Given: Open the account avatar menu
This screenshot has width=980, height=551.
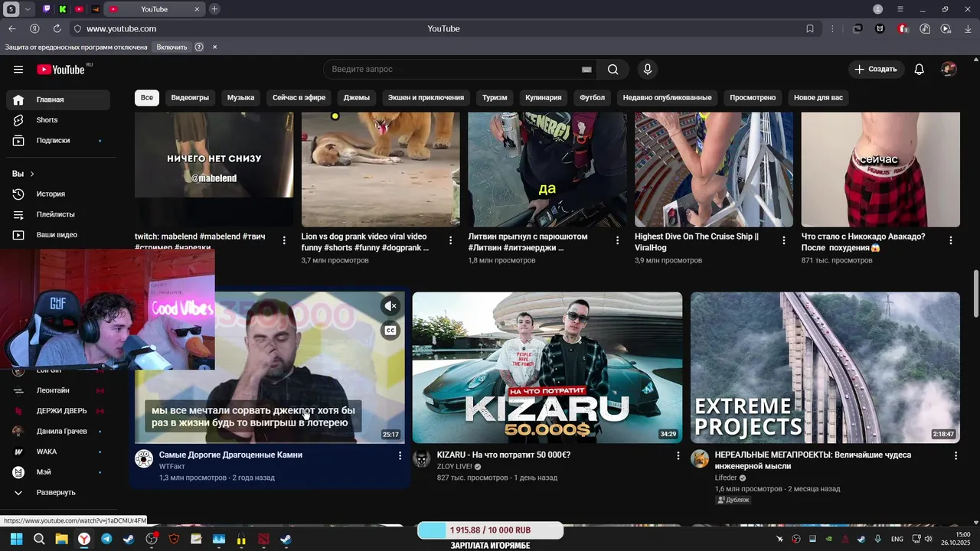Looking at the screenshot, I should [949, 69].
